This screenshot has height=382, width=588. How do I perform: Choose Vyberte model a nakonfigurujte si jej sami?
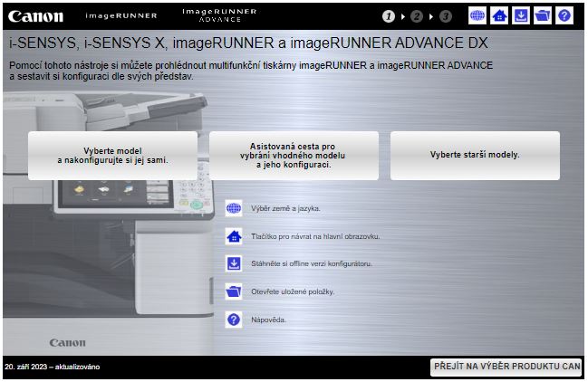click(x=113, y=156)
